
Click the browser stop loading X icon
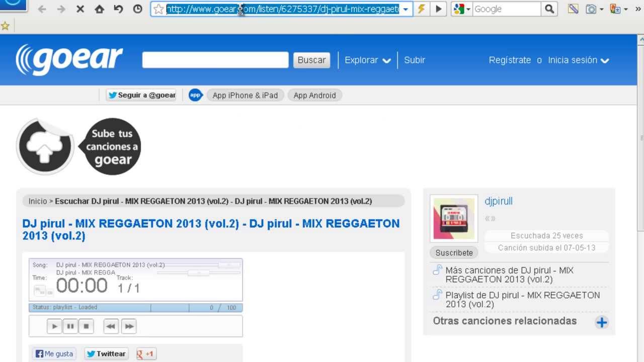[80, 9]
